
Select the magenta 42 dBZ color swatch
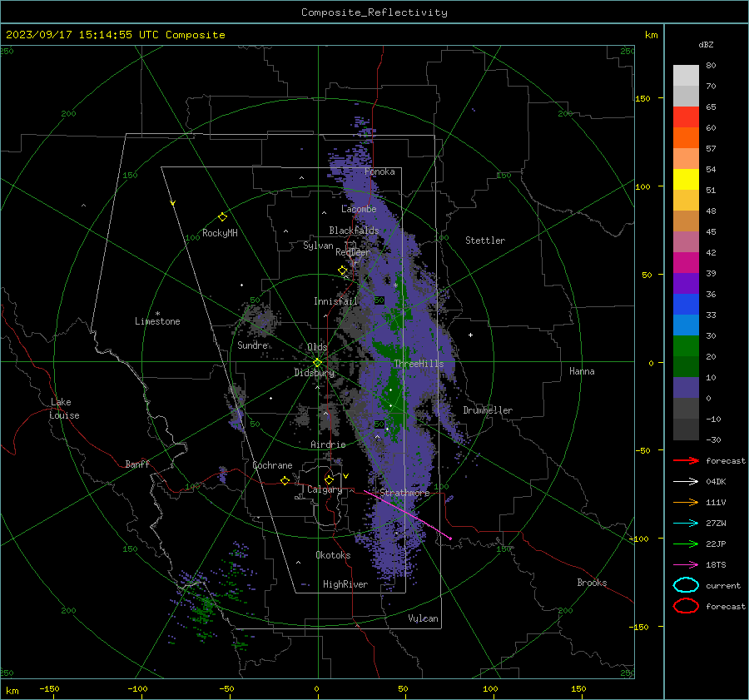[x=686, y=262]
